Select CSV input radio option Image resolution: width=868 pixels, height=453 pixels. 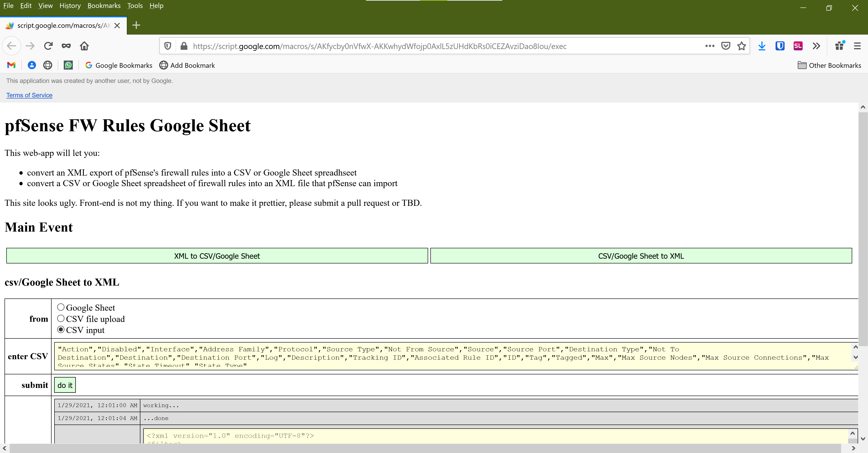point(61,330)
